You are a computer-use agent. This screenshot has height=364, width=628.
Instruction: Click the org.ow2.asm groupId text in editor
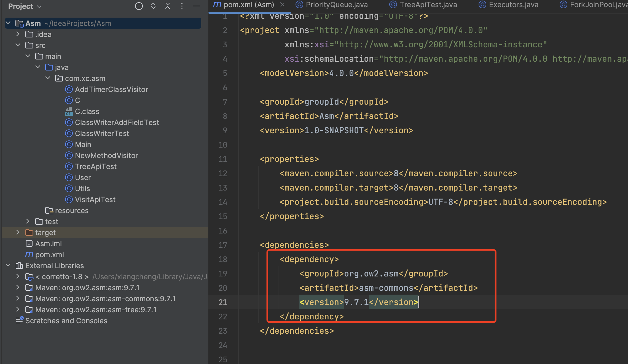click(x=371, y=274)
